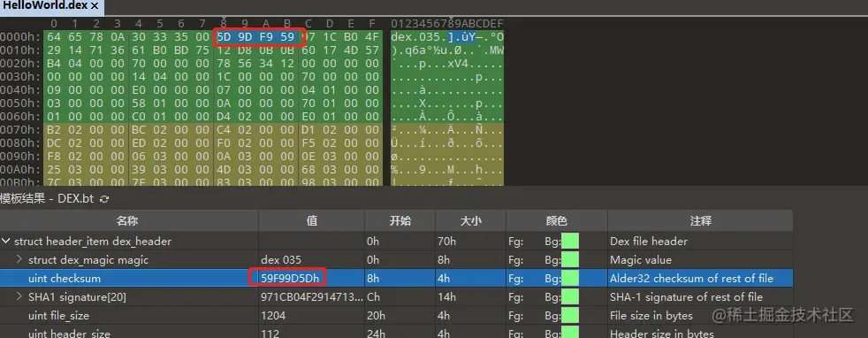This screenshot has width=868, height=338.
Task: Click size cell 70h of dex_header
Action: [x=445, y=242]
